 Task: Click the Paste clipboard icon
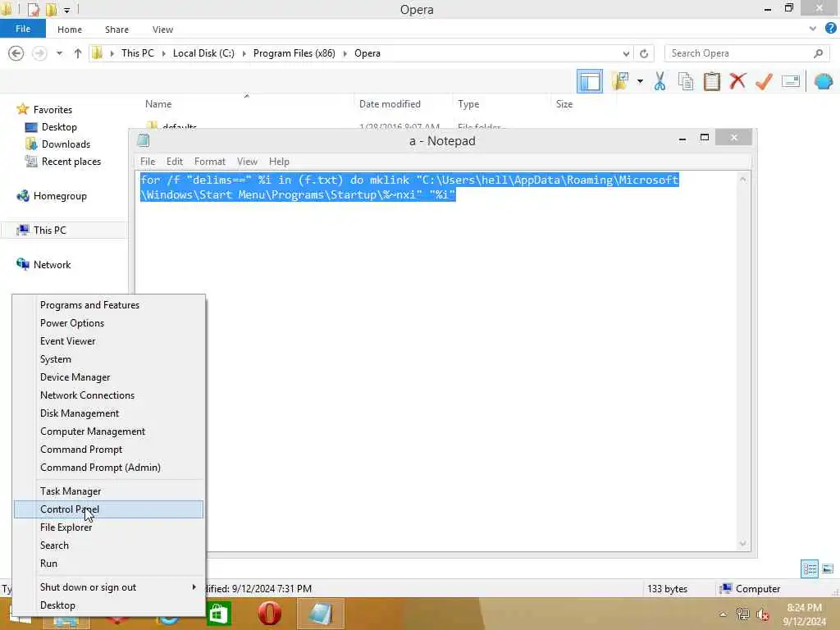click(x=711, y=81)
